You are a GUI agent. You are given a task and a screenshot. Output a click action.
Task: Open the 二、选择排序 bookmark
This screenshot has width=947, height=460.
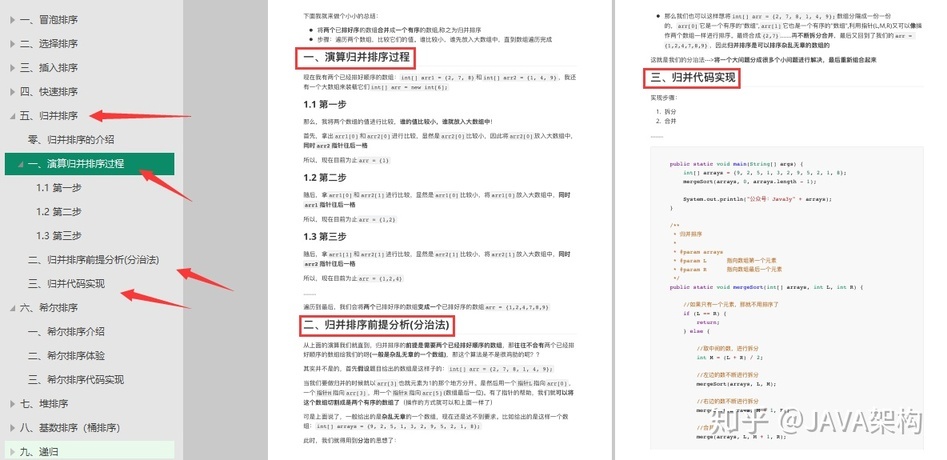tap(49, 43)
